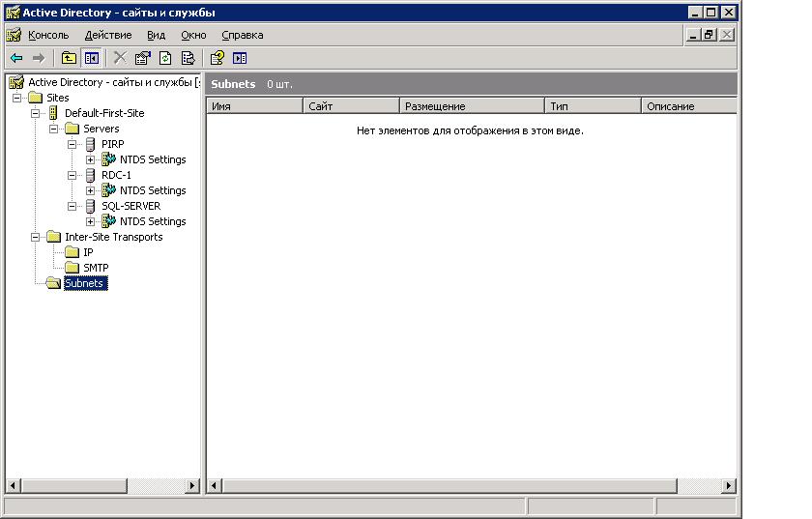The width and height of the screenshot is (812, 519).
Task: Collapse the Sites node
Action: click(x=16, y=98)
